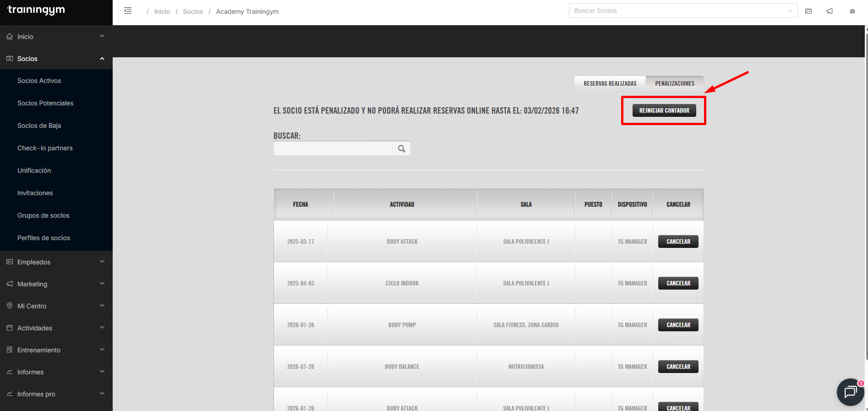868x411 pixels.
Task: Click the camera icon in top bar
Action: pos(852,11)
